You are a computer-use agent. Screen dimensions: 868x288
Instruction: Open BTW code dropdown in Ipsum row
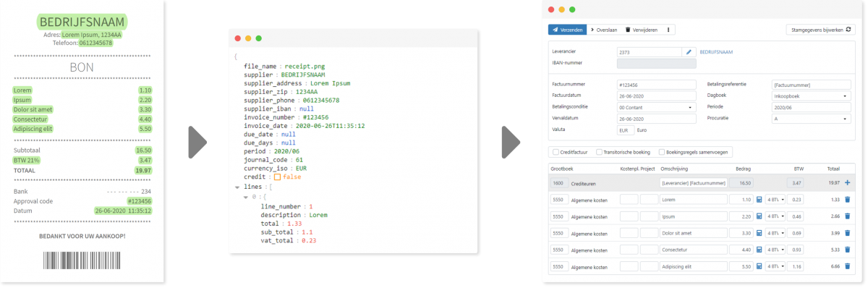click(775, 216)
